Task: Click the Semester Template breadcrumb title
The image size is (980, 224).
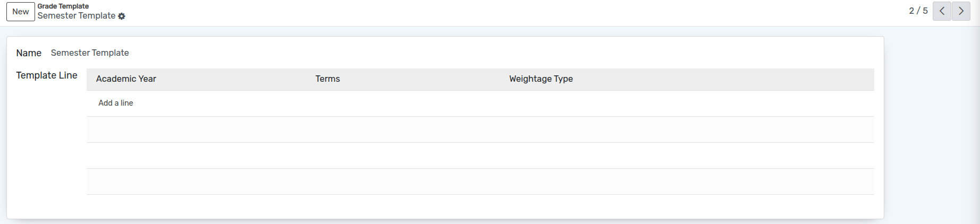Action: pos(77,16)
